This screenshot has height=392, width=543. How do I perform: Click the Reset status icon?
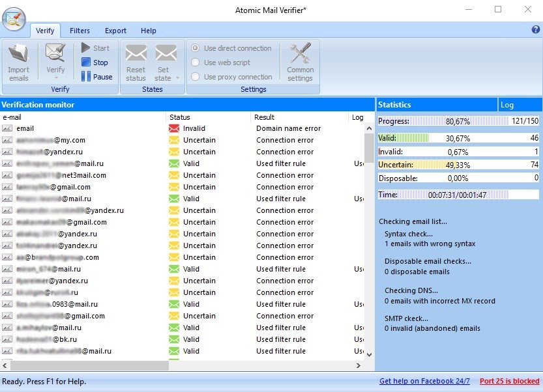(x=136, y=53)
